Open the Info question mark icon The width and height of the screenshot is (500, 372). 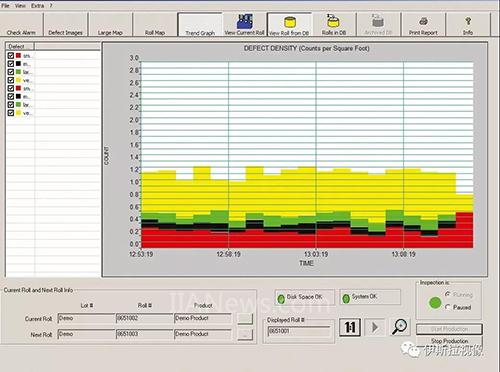468,21
